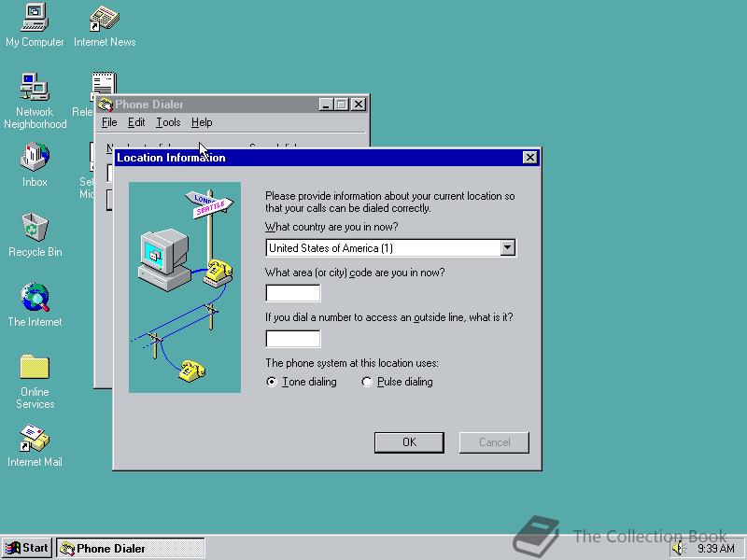Open the Help menu in Phone Dialer

[202, 122]
